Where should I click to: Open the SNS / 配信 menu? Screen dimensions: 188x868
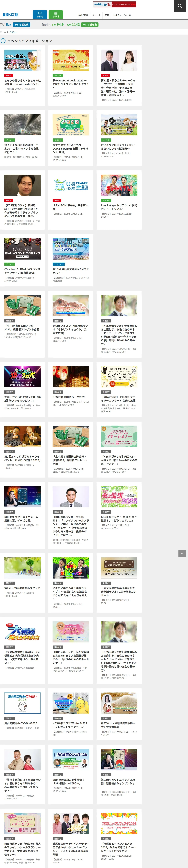[x=83, y=15]
